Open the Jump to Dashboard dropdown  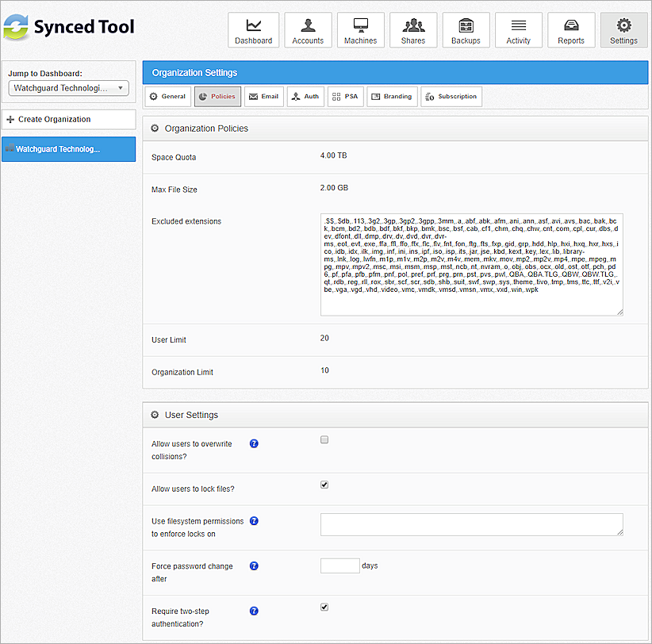68,87
